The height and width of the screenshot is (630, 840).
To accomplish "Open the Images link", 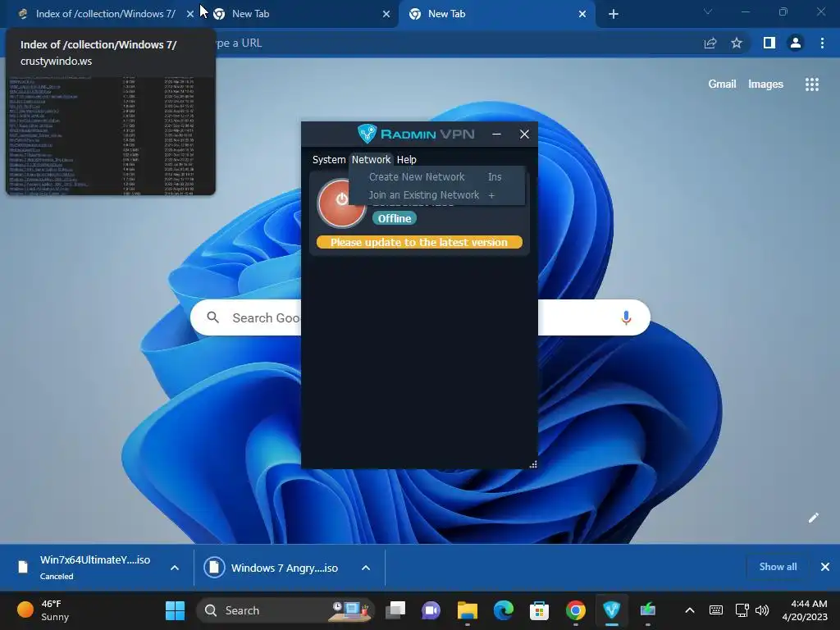I will [765, 84].
